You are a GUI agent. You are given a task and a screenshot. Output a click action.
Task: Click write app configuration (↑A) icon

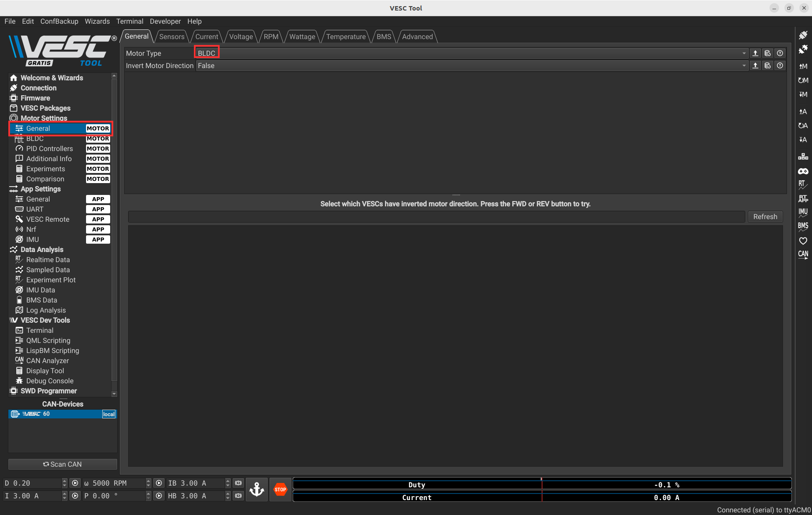803,112
